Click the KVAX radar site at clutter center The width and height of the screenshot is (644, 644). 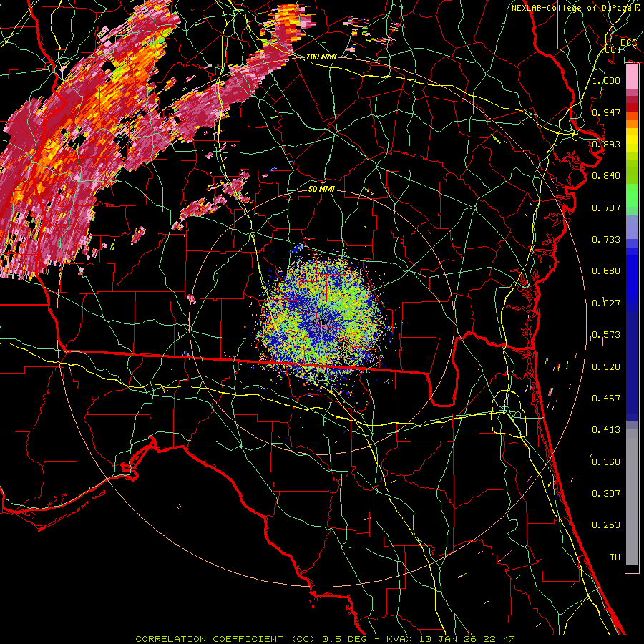(323, 323)
